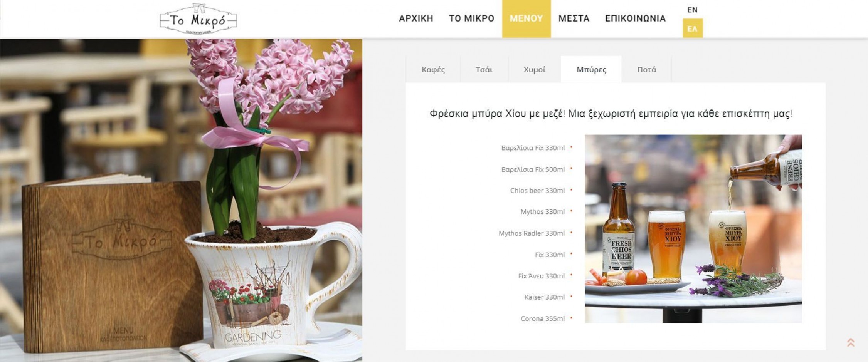868x362 pixels.
Task: Show the Ποτά drinks list
Action: pyautogui.click(x=647, y=69)
